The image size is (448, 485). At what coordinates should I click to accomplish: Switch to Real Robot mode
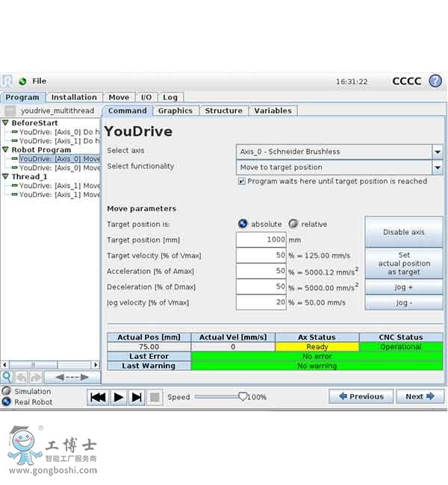tap(7, 401)
